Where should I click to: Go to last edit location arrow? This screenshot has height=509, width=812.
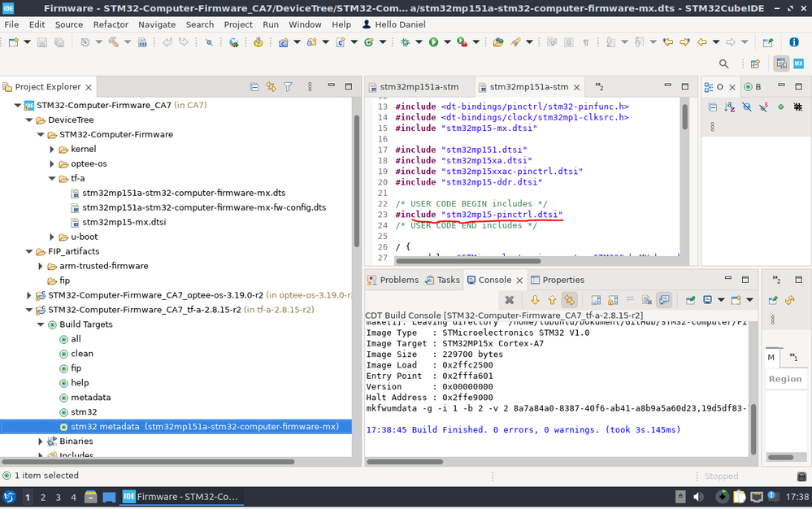pyautogui.click(x=667, y=42)
